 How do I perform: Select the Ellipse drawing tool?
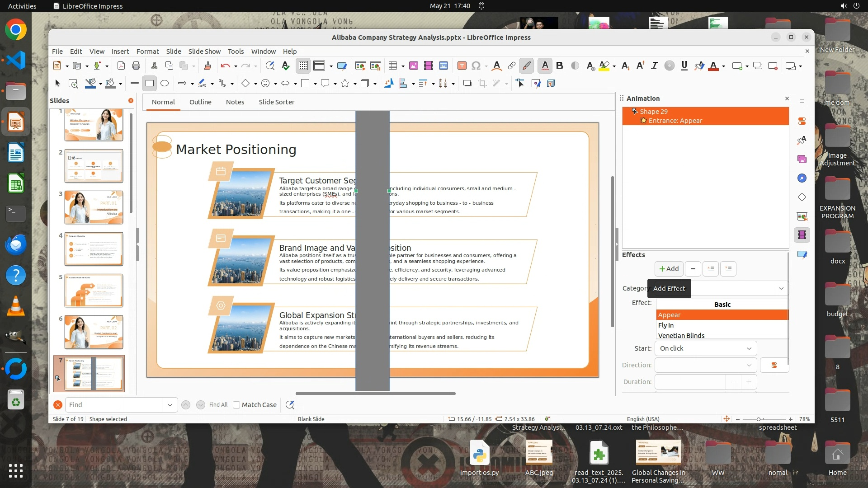click(x=165, y=83)
